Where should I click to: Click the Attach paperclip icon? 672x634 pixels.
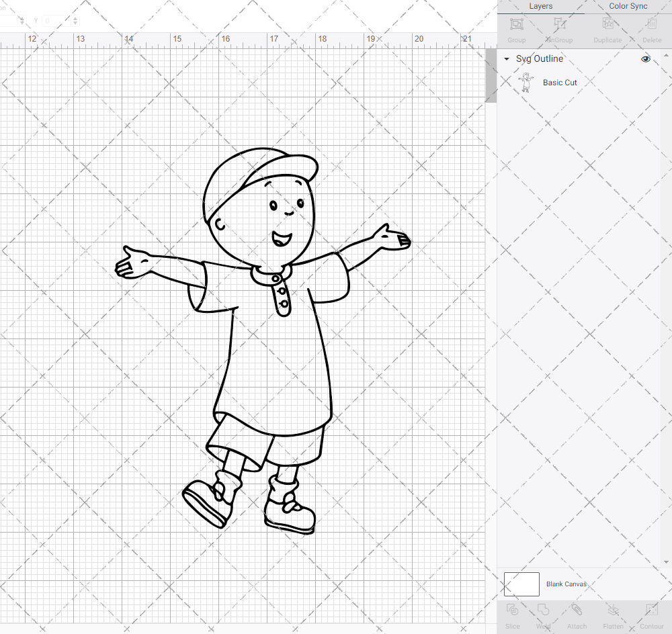pyautogui.click(x=577, y=610)
